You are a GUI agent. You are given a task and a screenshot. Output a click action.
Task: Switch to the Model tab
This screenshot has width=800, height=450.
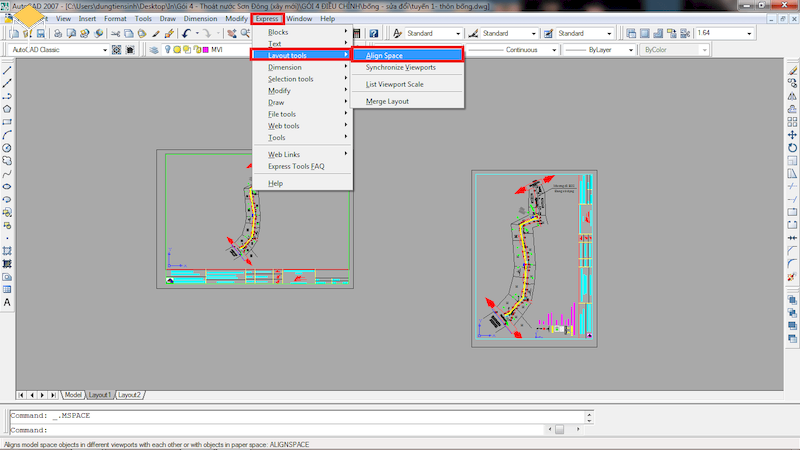tap(72, 395)
